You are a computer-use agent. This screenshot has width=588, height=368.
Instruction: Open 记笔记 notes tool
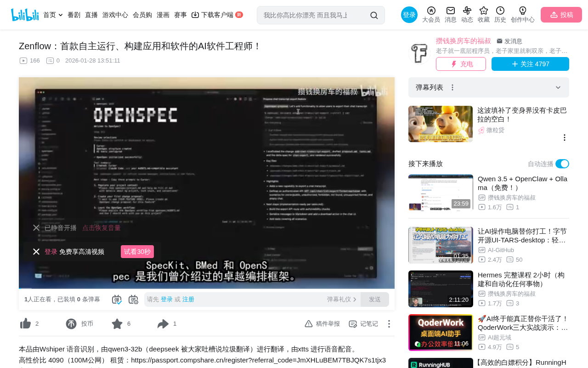(x=363, y=324)
